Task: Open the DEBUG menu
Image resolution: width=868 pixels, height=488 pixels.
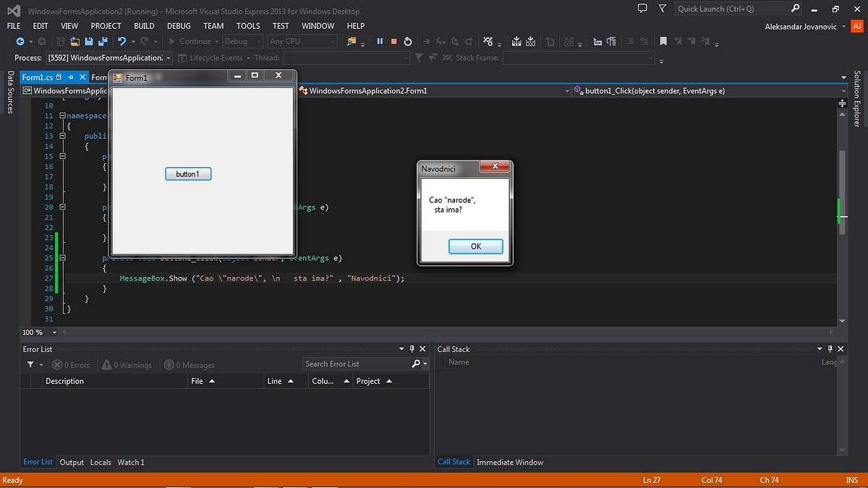Action: 179,25
